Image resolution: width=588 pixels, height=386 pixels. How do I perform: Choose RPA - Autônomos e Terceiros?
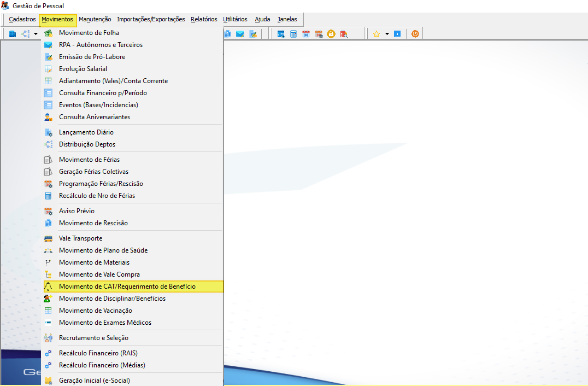coord(133,45)
